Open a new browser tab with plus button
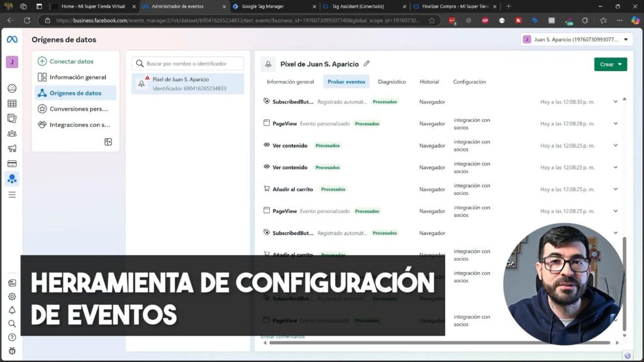The height and width of the screenshot is (362, 644). tap(508, 6)
